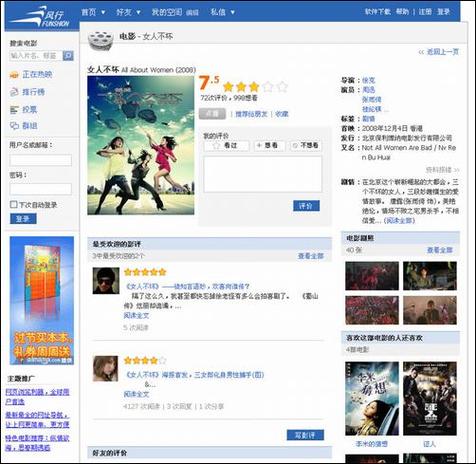Screen dimensions: 476x464
Task: Click 返回上一页 to go back
Action: pos(443,52)
